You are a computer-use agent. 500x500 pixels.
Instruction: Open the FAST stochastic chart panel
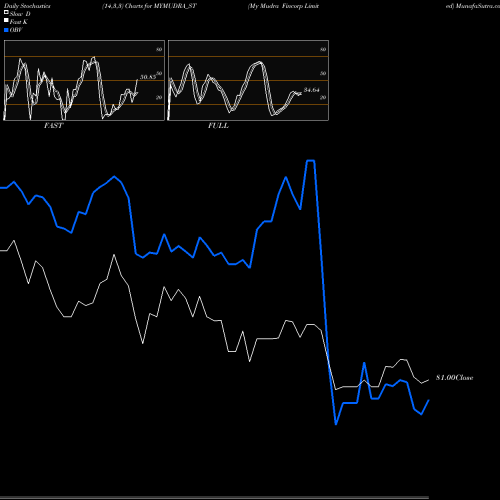point(84,80)
